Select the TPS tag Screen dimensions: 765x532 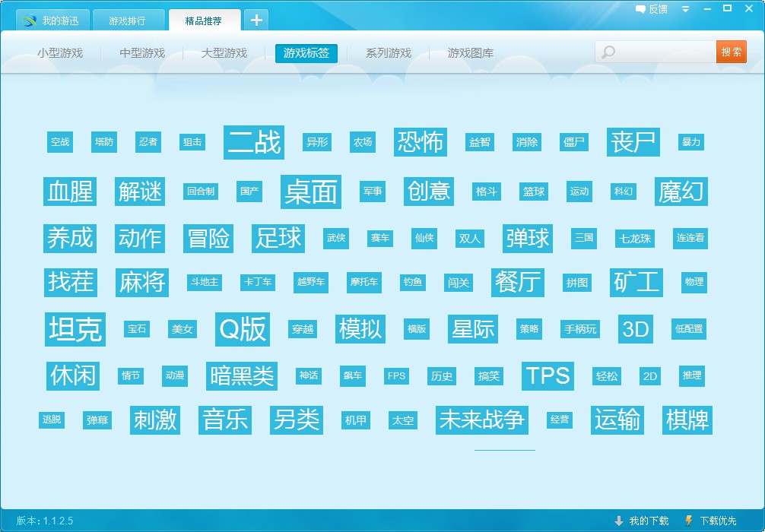click(548, 376)
